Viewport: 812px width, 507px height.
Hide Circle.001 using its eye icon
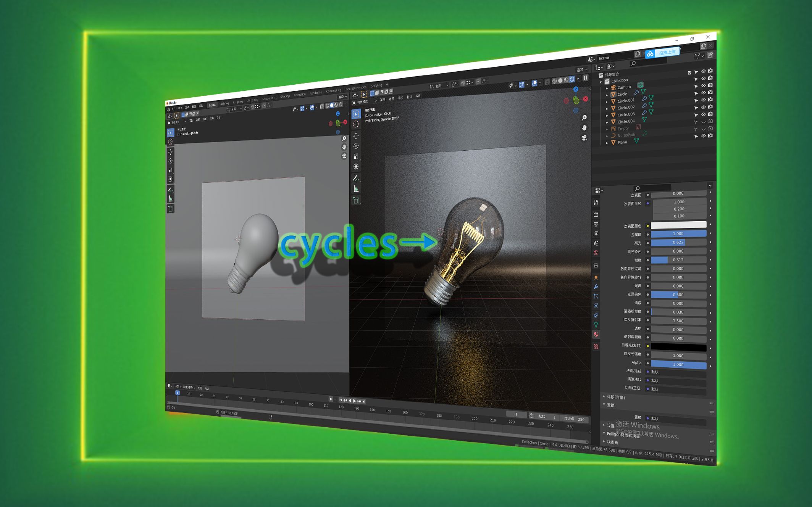(x=703, y=100)
